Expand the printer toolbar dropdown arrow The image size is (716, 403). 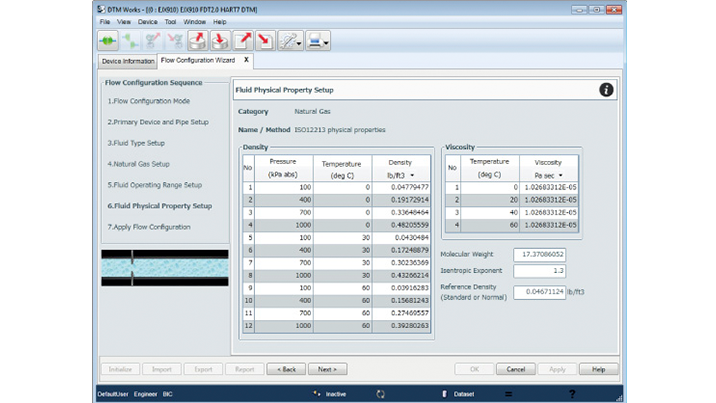(x=326, y=42)
